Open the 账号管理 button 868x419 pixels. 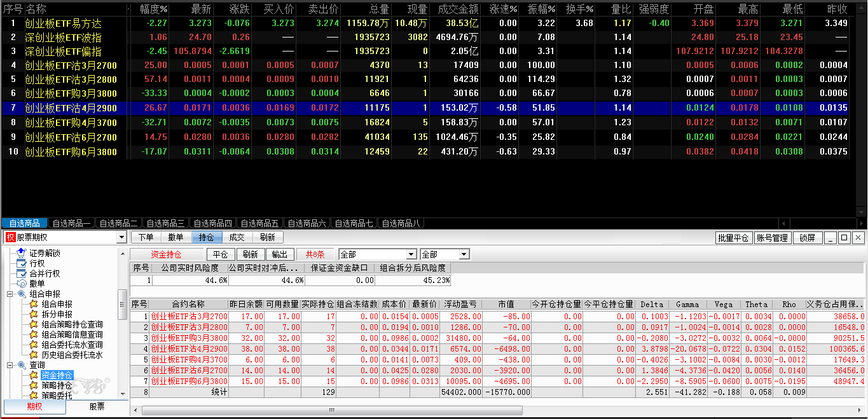[772, 238]
